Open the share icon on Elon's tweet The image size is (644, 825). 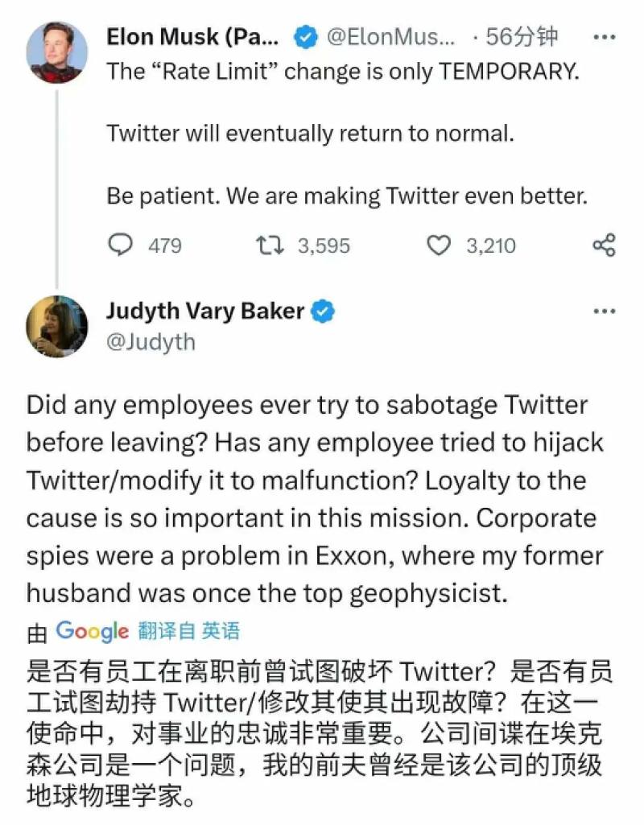[x=604, y=245]
